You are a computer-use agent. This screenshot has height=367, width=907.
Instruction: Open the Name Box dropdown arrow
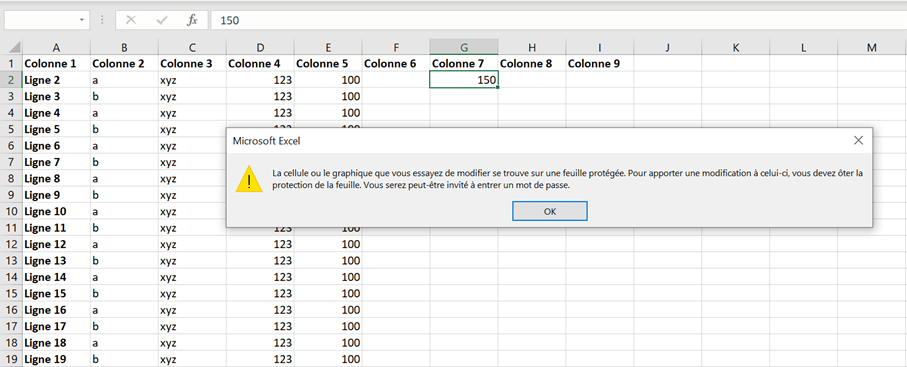click(82, 20)
